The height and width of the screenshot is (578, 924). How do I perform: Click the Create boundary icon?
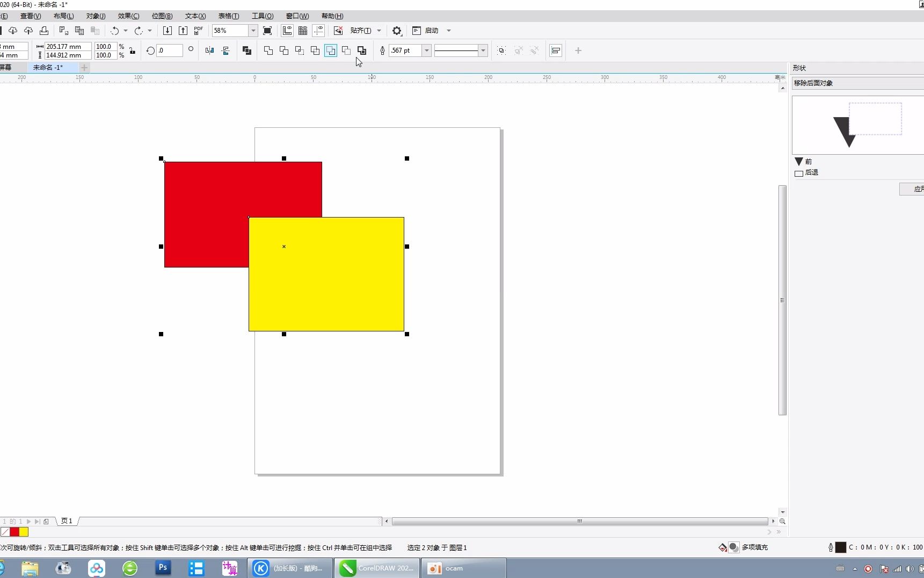(x=362, y=50)
